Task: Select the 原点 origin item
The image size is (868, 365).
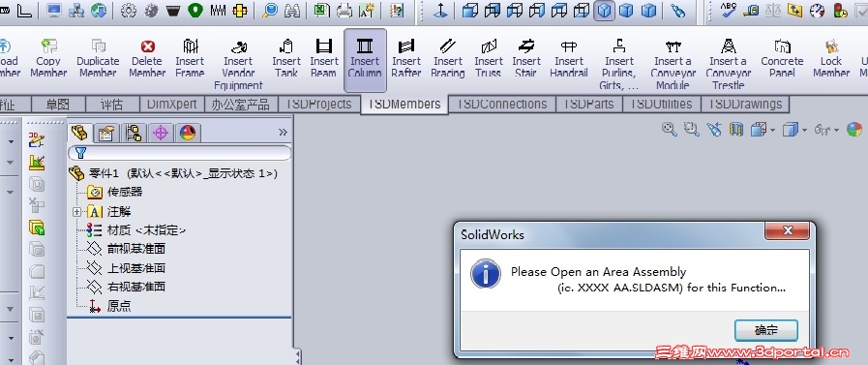Action: (x=109, y=306)
